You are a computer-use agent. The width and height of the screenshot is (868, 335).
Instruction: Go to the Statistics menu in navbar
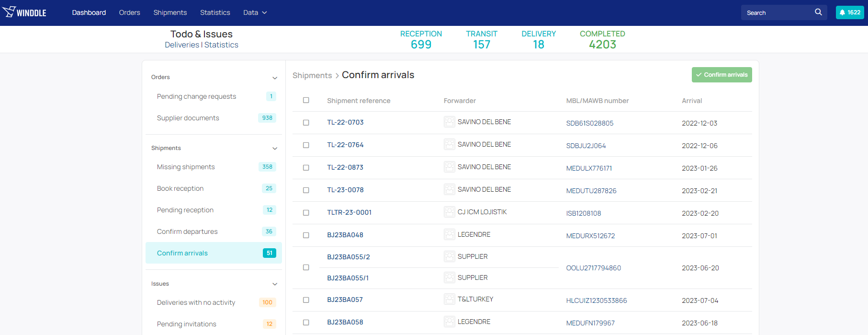tap(215, 12)
